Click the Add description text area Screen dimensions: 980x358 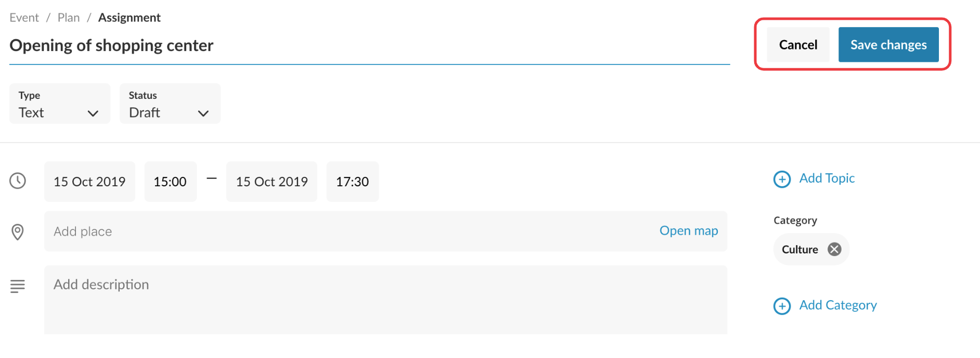pyautogui.click(x=385, y=299)
